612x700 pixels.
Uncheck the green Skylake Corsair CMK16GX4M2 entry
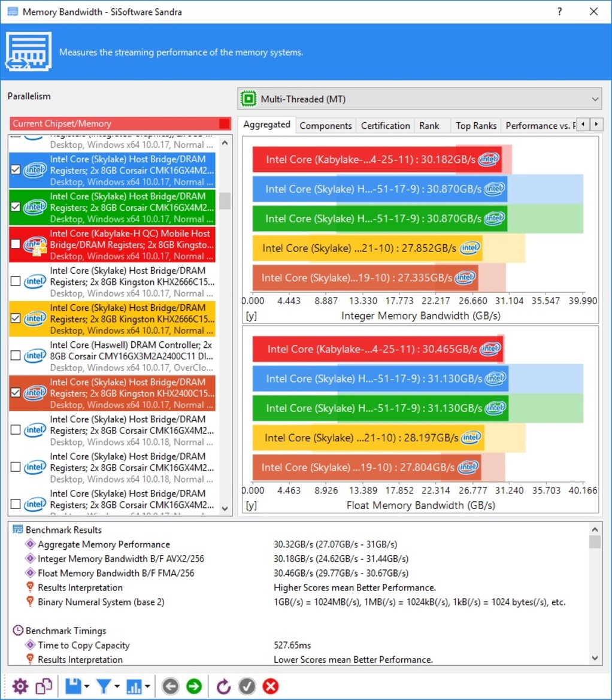[16, 207]
